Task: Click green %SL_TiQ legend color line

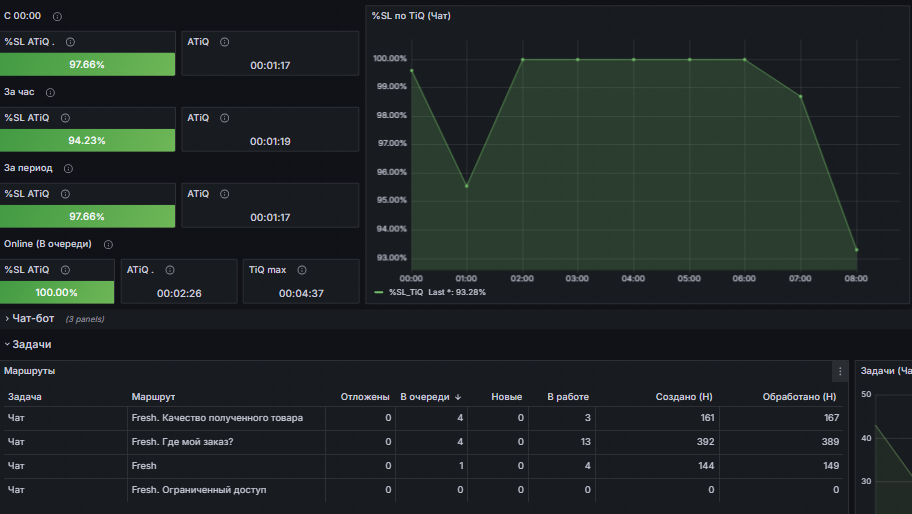Action: tap(378, 292)
